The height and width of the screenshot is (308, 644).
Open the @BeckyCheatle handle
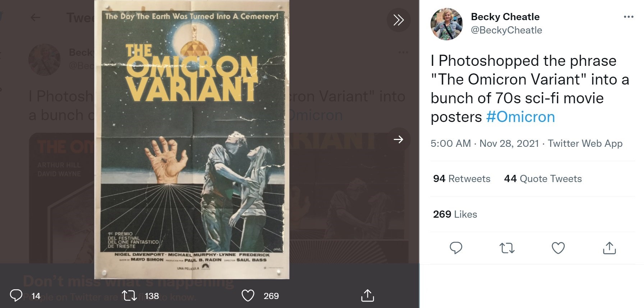pyautogui.click(x=506, y=30)
